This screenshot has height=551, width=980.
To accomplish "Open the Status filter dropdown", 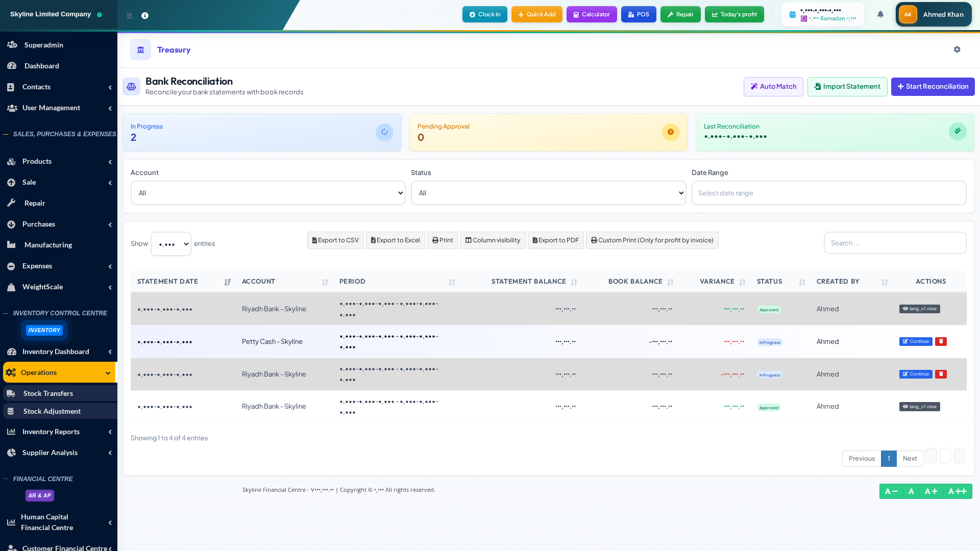I will click(x=548, y=193).
